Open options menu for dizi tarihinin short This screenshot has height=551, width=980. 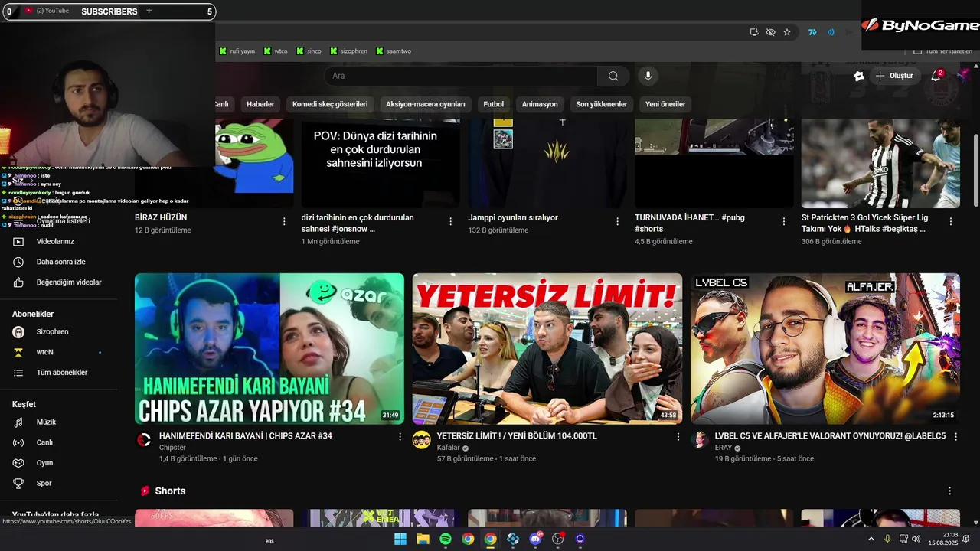click(x=450, y=221)
